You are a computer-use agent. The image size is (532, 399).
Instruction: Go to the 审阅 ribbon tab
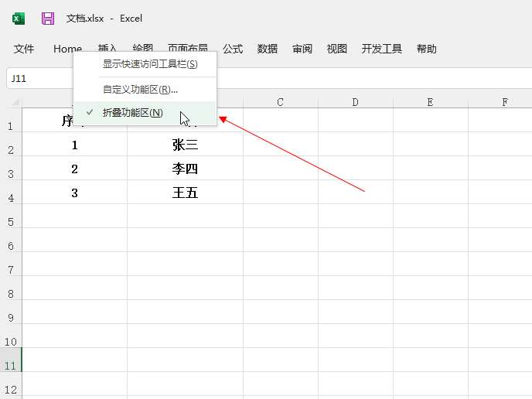coord(302,49)
